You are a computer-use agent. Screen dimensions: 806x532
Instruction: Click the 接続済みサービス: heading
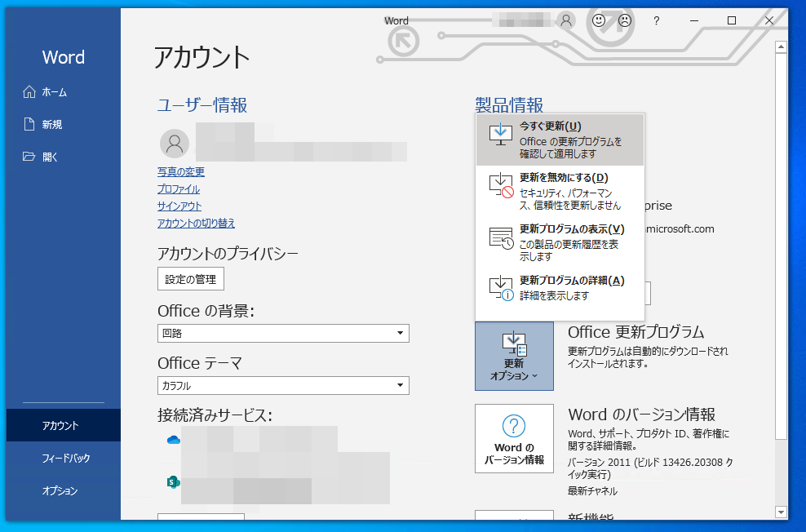(x=215, y=415)
